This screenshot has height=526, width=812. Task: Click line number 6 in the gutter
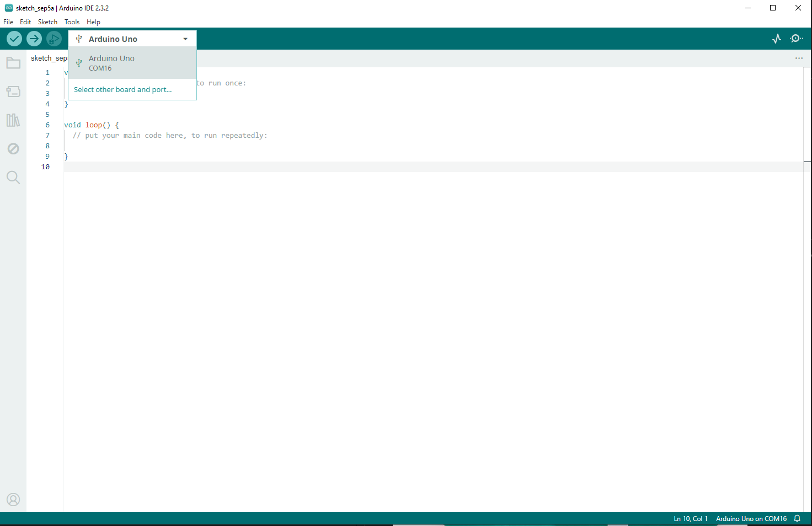click(47, 125)
